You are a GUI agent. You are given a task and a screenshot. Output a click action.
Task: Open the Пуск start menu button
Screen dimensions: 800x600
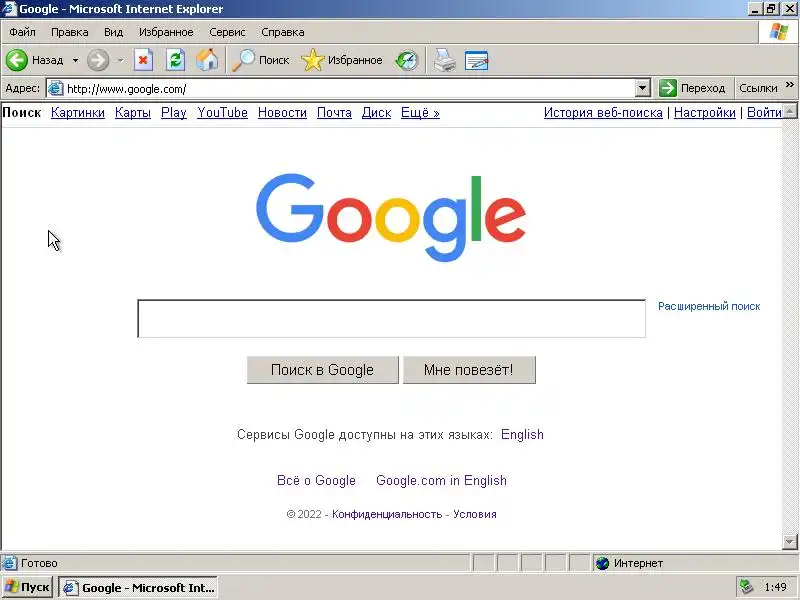click(x=28, y=587)
